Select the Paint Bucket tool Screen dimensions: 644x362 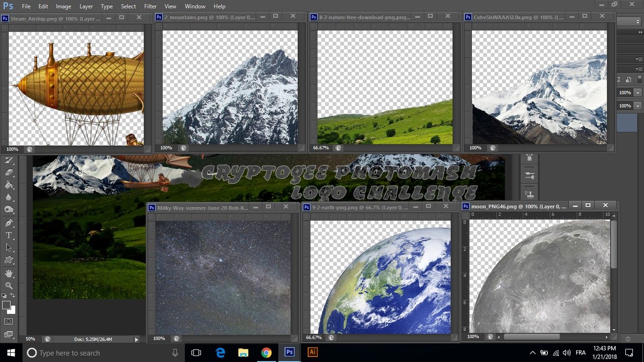tap(9, 185)
